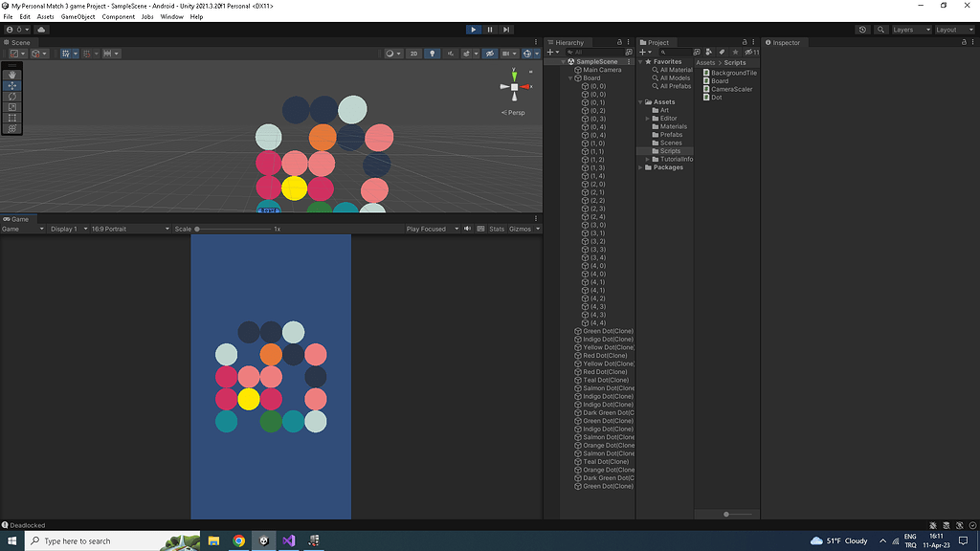Open the Undo History icon
980x551 pixels.
click(862, 30)
